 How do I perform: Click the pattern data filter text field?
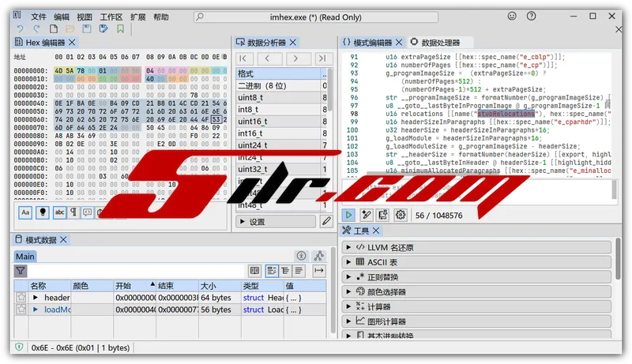pos(136,271)
